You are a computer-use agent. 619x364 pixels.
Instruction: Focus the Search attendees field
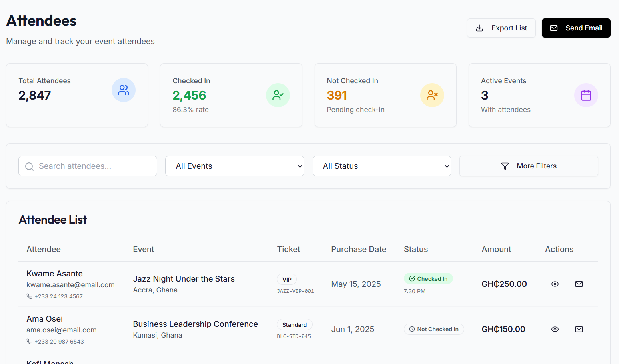pos(88,166)
